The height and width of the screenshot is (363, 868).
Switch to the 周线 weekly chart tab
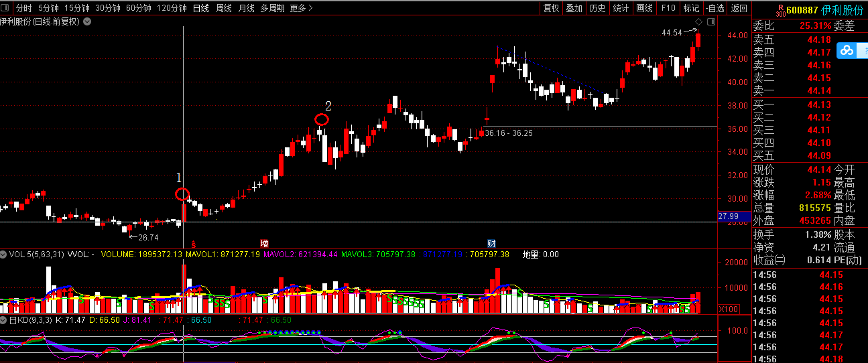(223, 8)
